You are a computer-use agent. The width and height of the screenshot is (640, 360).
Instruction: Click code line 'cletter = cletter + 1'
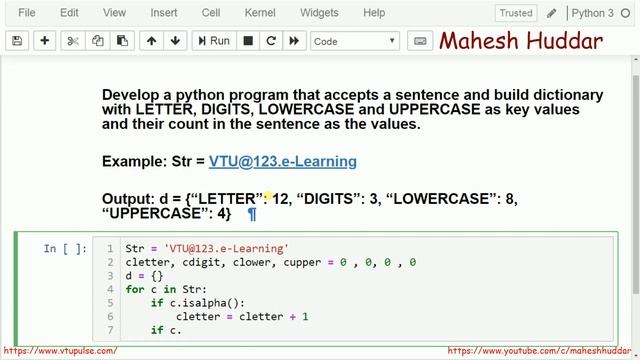(x=242, y=316)
